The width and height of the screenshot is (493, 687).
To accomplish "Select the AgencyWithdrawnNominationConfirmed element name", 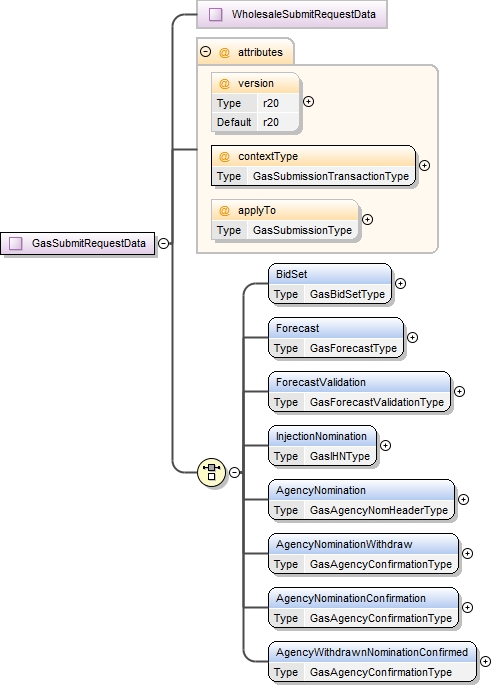I will tap(372, 652).
